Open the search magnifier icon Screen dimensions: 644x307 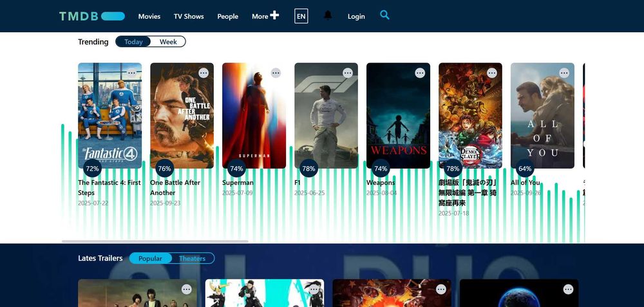[384, 15]
